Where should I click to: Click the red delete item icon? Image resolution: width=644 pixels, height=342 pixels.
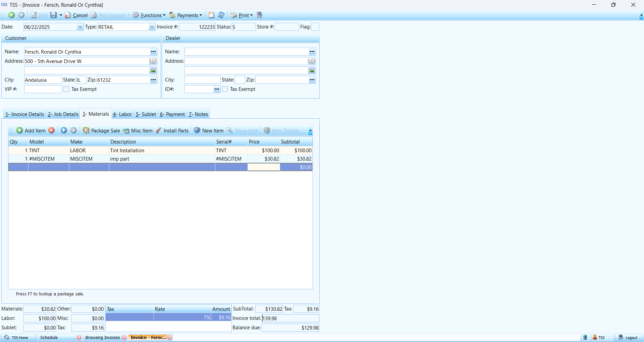[51, 130]
